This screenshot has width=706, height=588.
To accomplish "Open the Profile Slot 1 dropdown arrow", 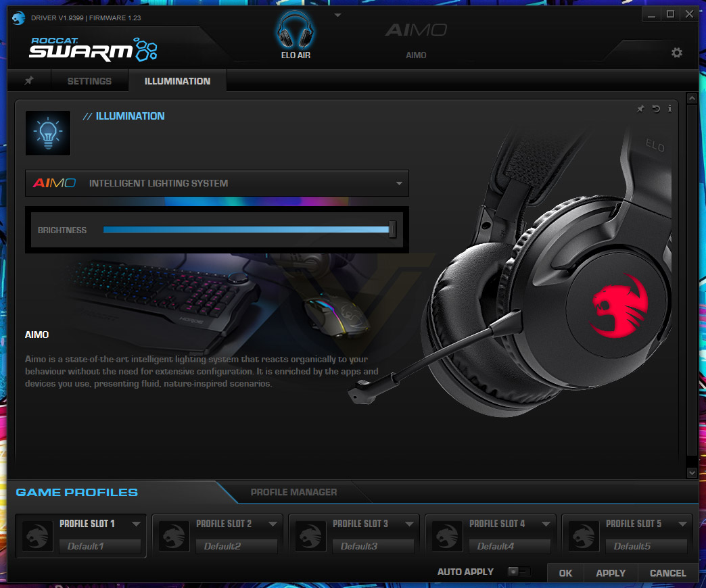I will coord(136,524).
